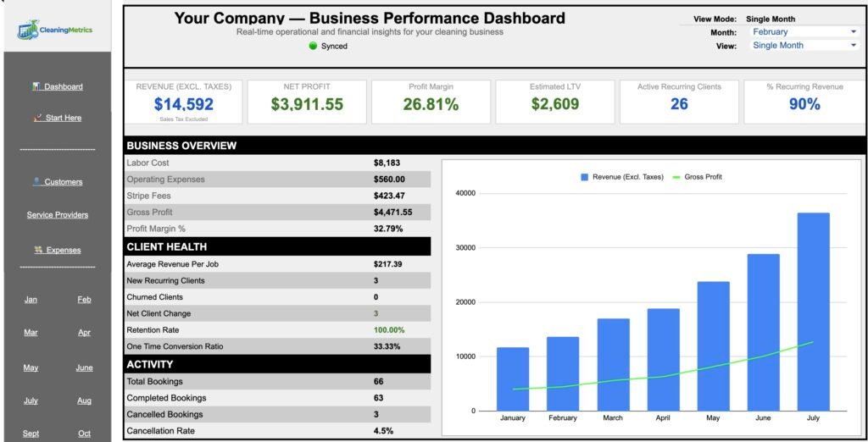
Task: Open the Month dropdown showing February
Action: (x=804, y=32)
